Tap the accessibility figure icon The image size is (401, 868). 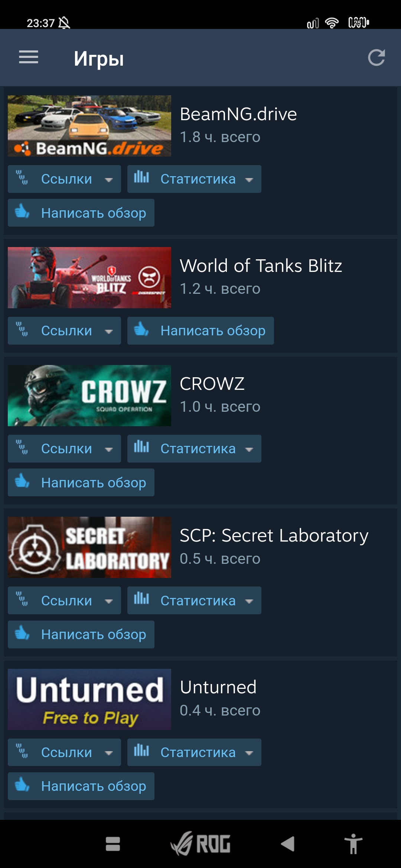[353, 844]
